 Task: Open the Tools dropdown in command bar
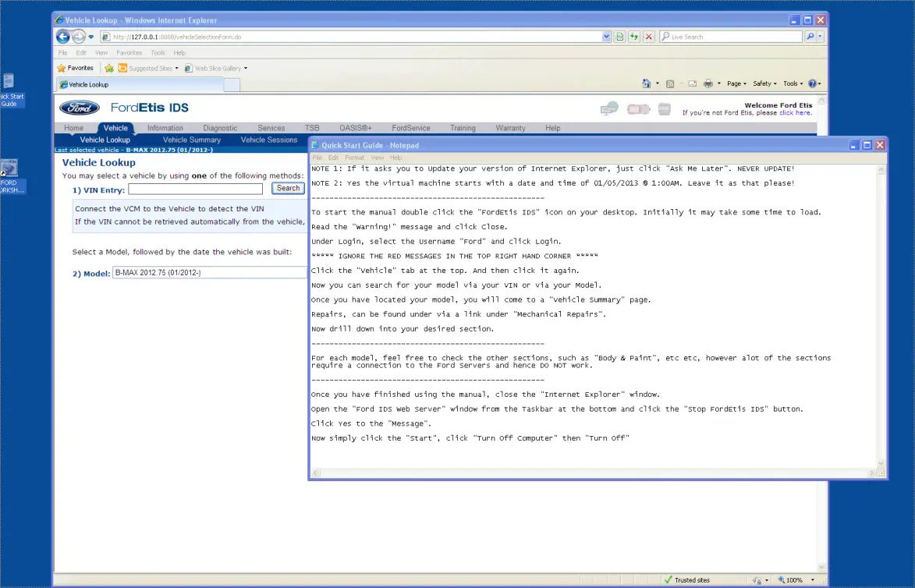793,83
